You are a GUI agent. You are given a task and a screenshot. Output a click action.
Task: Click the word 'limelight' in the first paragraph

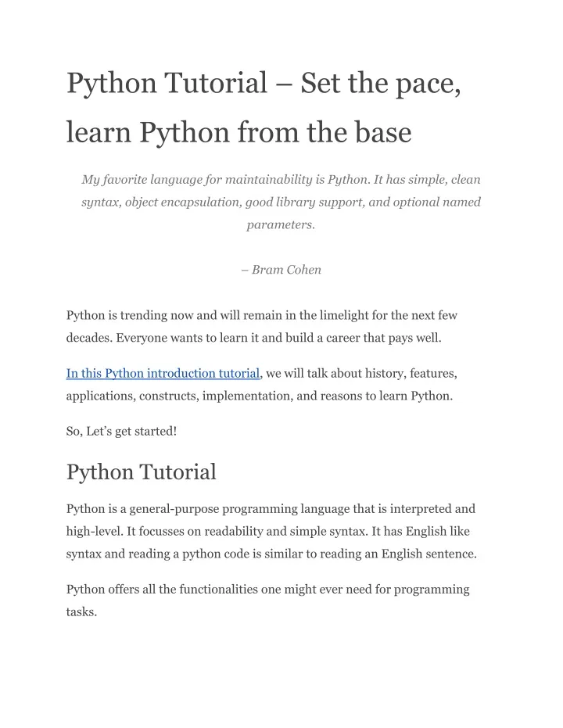coord(344,315)
